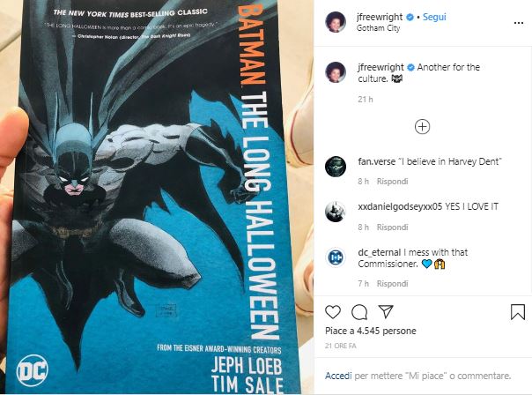Share the post using the paper plane icon
532x395 pixels.
(x=386, y=311)
